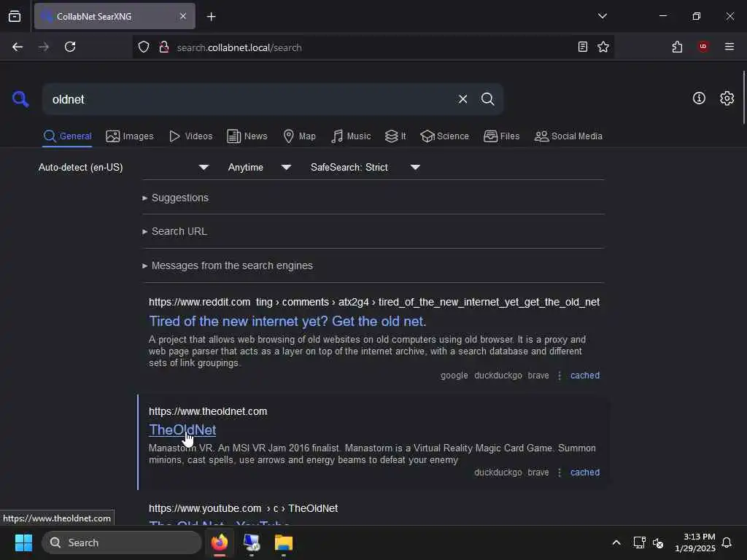Switch to the Map category
The image size is (747, 560).
(x=300, y=136)
